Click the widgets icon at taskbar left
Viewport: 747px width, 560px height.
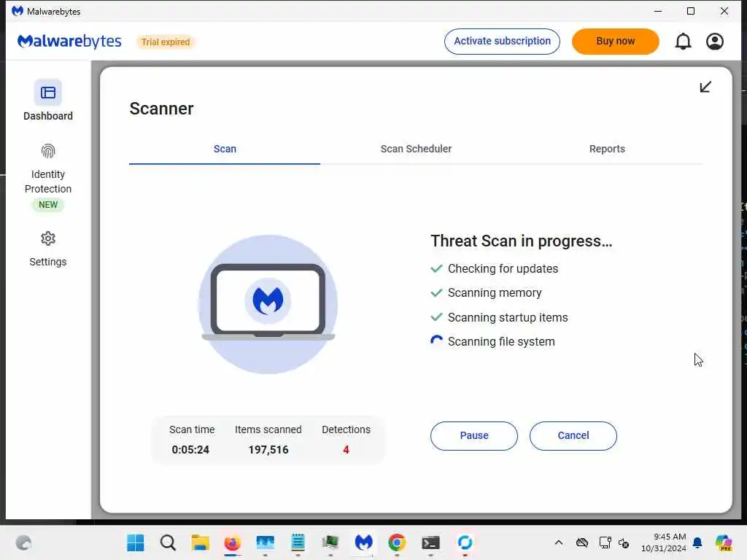click(x=23, y=542)
